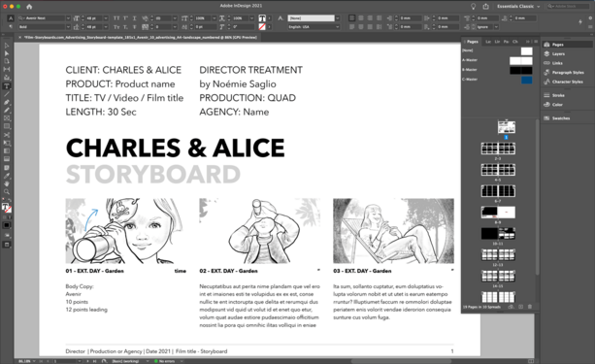This screenshot has height=364, width=595.
Task: Open the Avenir Next font family dropdown
Action: click(68, 18)
